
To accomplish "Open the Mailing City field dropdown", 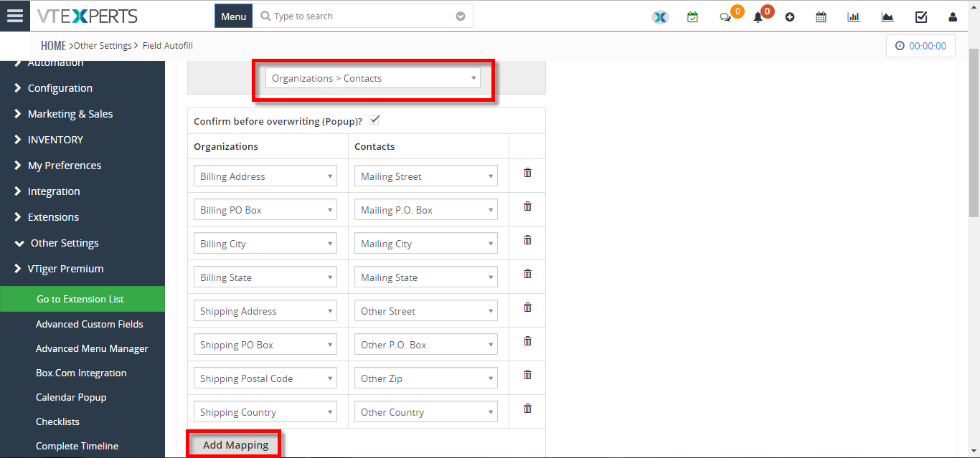I will (426, 244).
